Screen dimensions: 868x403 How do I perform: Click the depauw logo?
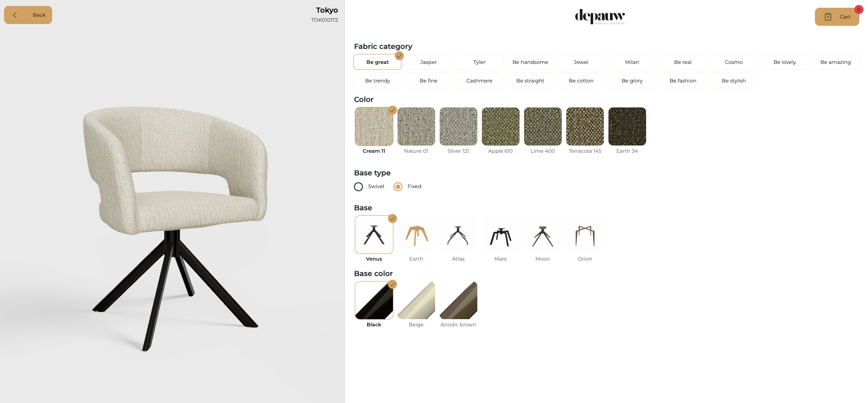coord(600,17)
